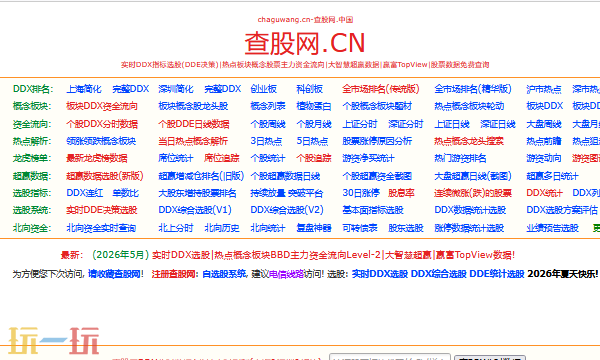
Task: Open the 查股网.CN site logo
Action: point(305,43)
